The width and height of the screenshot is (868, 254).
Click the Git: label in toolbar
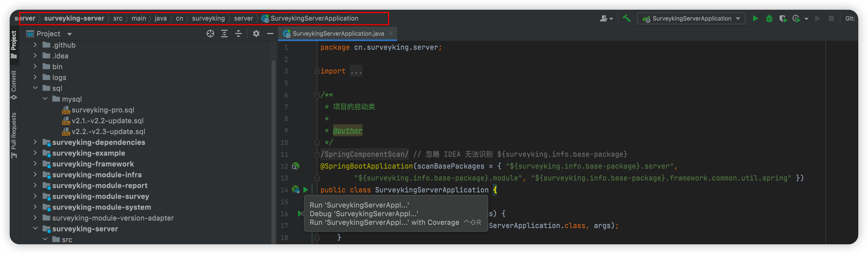pos(850,19)
